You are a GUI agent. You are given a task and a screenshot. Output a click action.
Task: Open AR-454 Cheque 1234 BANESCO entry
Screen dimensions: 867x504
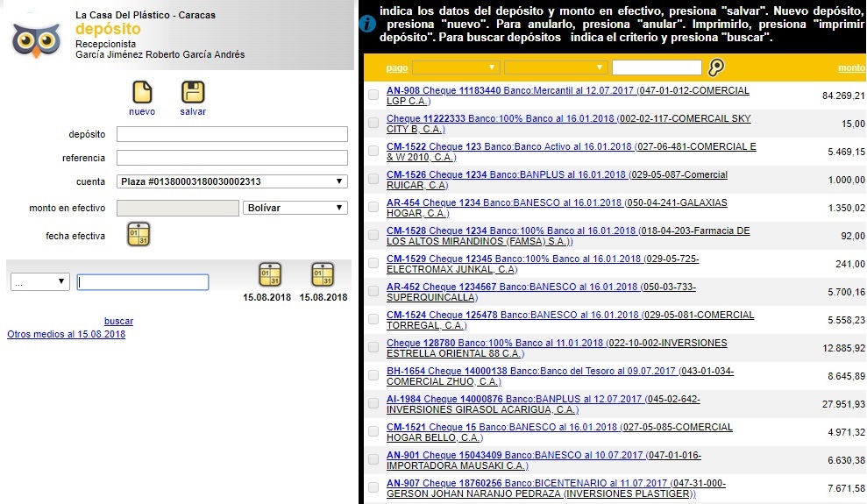(557, 208)
